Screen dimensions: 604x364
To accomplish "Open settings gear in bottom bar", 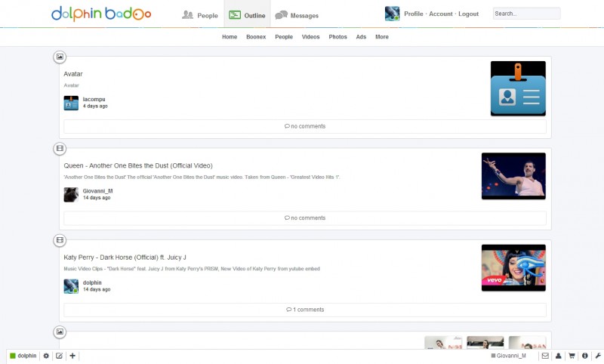I will click(46, 356).
